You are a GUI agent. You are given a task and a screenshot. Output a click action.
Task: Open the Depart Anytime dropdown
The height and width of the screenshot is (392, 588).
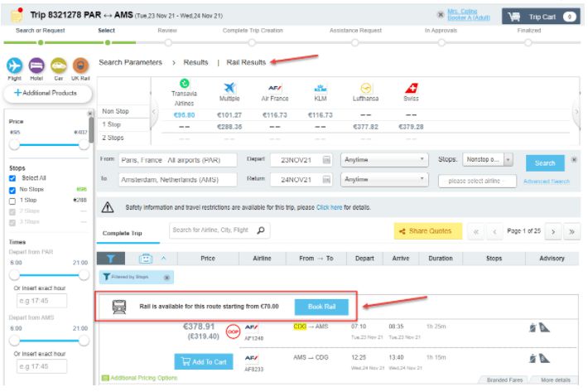[x=385, y=160]
